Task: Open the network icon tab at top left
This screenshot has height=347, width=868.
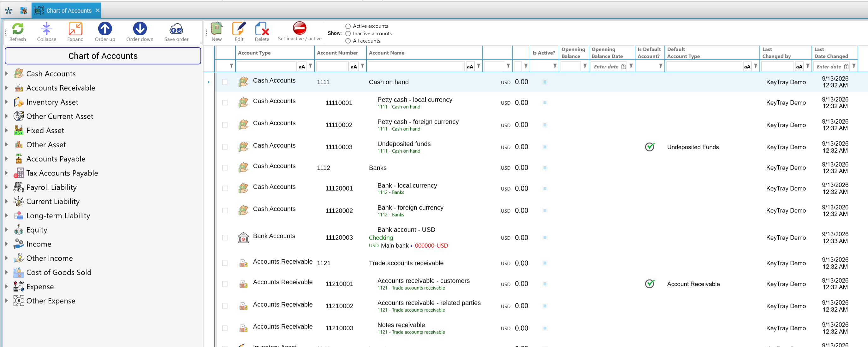Action: click(x=9, y=10)
